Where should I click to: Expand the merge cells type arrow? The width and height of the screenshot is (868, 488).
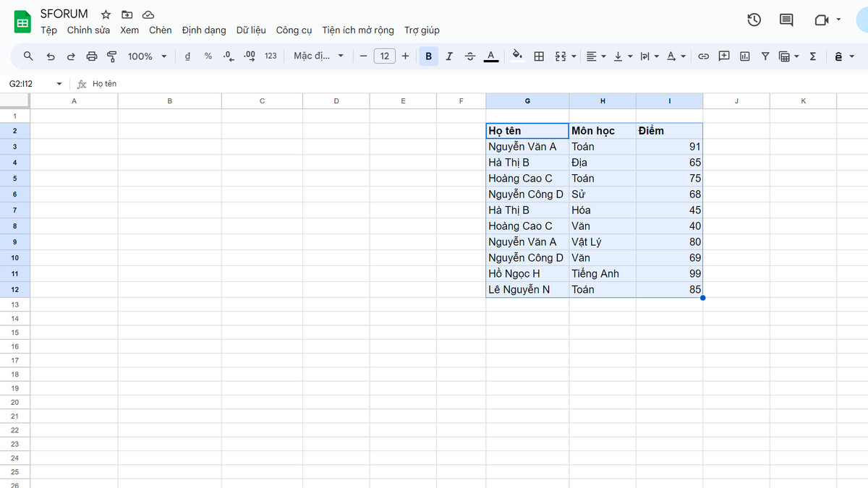574,56
